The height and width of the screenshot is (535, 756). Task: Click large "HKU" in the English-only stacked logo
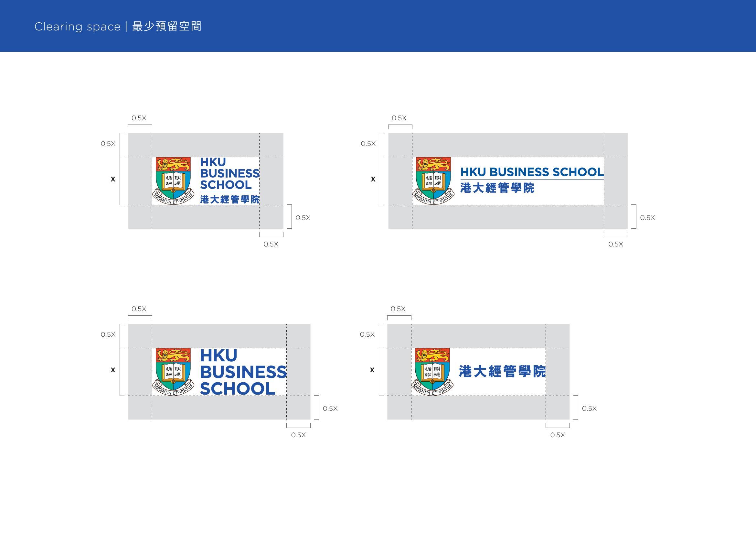[218, 355]
